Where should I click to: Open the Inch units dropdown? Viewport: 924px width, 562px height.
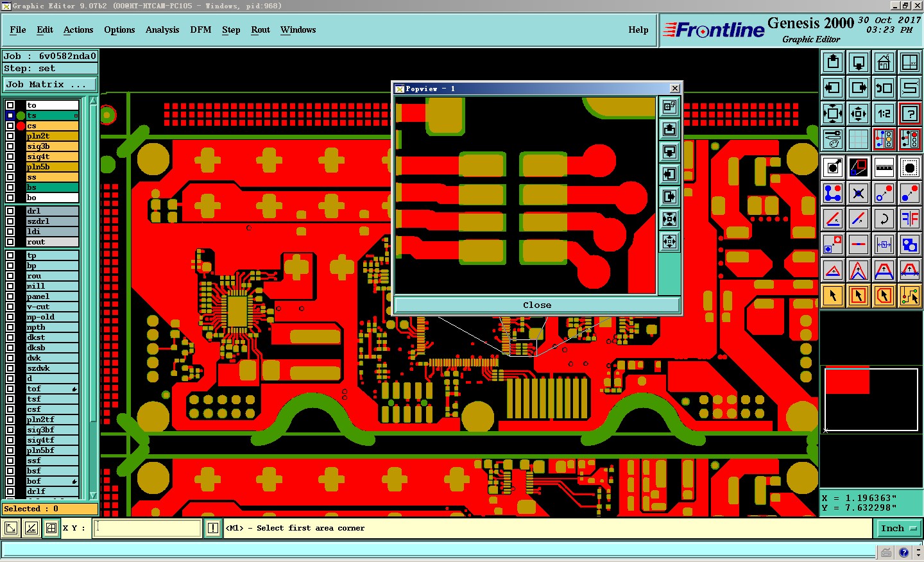pos(899,529)
